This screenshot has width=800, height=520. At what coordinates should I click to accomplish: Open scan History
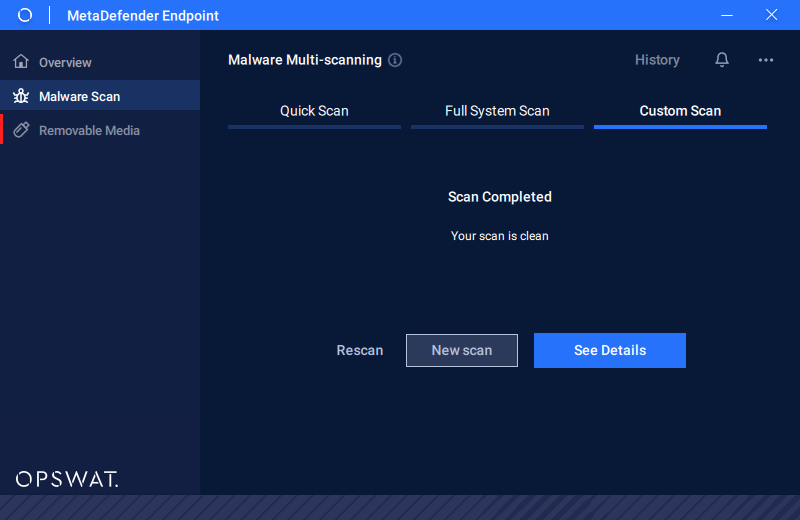[x=657, y=60]
